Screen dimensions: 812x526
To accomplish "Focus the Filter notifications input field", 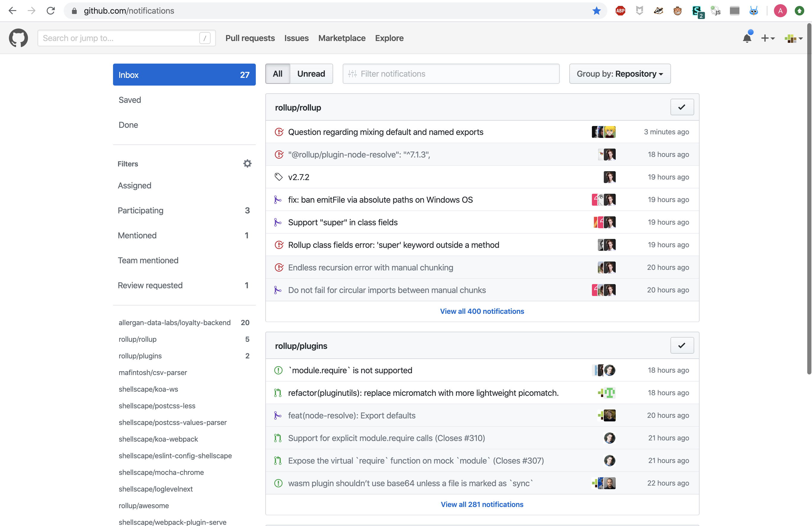I will coord(454,74).
